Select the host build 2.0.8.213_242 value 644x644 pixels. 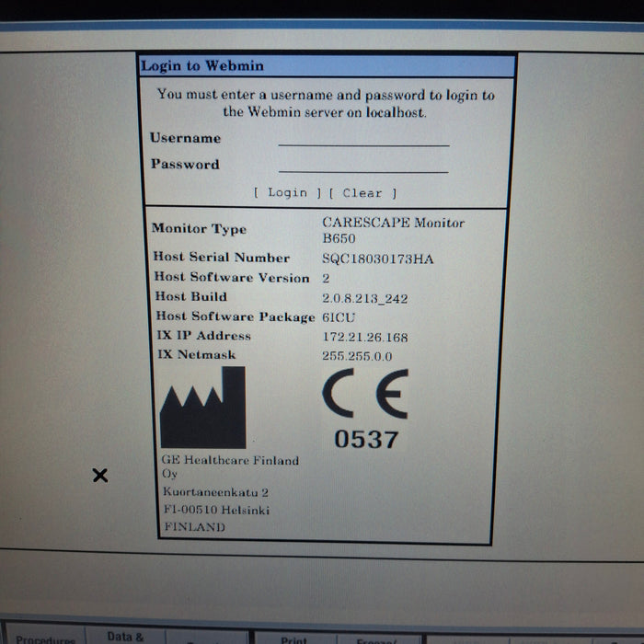pos(364,298)
